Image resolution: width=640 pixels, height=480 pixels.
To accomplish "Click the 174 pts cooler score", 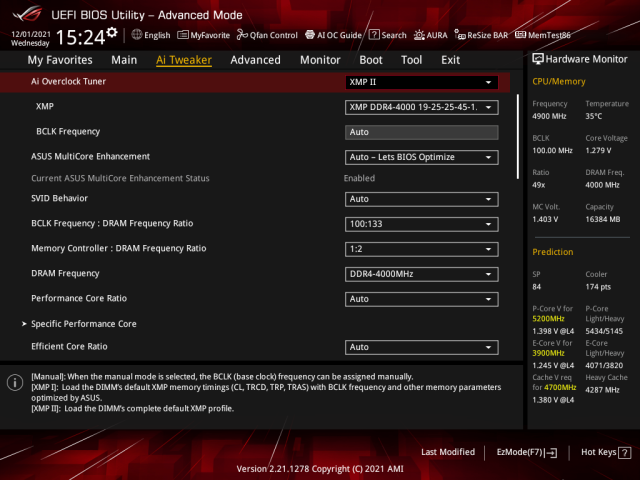I will [x=598, y=287].
